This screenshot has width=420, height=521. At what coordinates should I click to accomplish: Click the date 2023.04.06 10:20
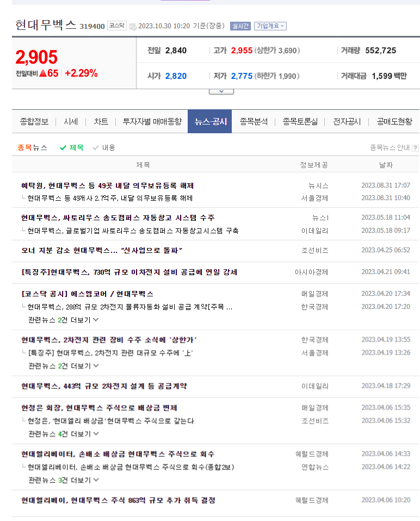point(386,500)
